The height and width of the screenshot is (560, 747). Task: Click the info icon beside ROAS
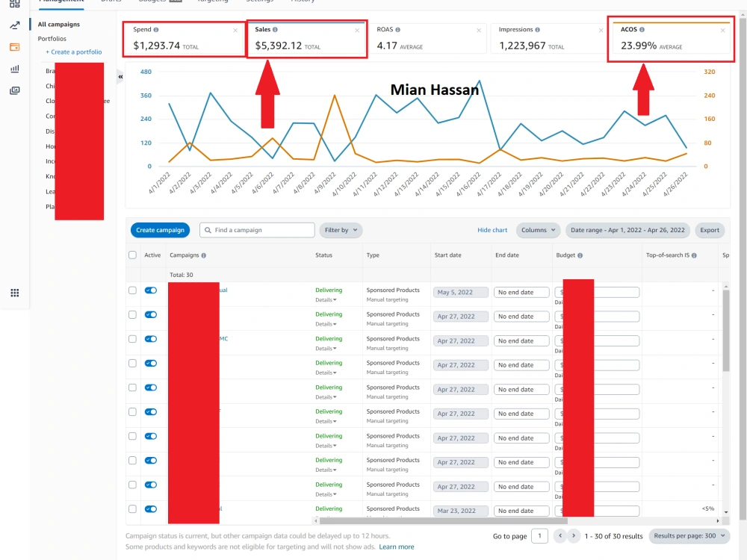[x=398, y=30]
